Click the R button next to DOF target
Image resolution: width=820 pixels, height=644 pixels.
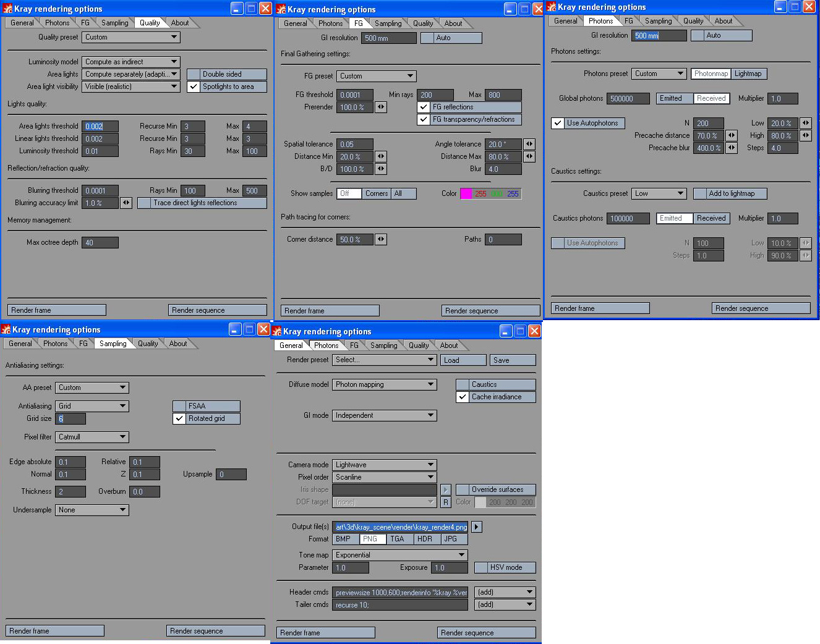[445, 502]
